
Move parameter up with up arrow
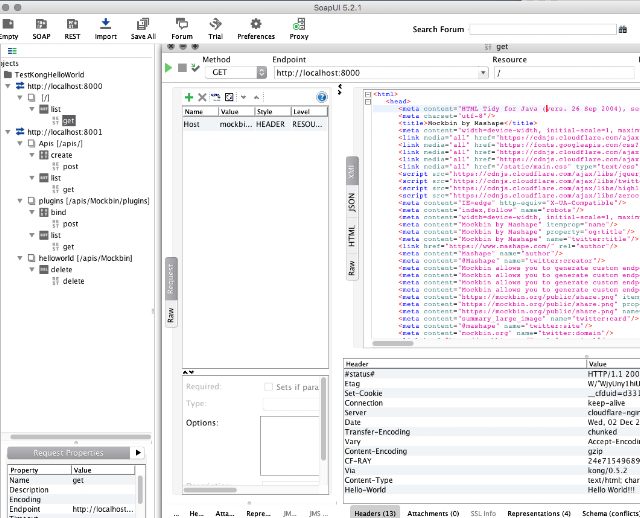(x=256, y=97)
